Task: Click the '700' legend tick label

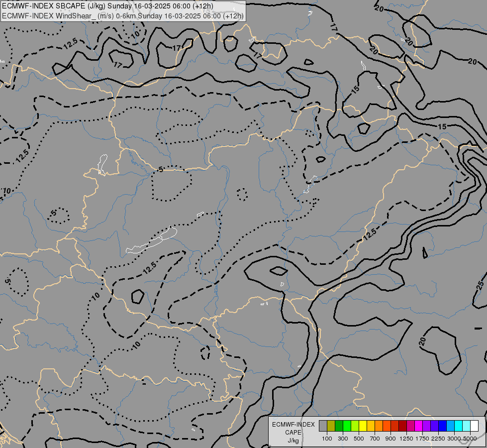Action: coord(375,439)
